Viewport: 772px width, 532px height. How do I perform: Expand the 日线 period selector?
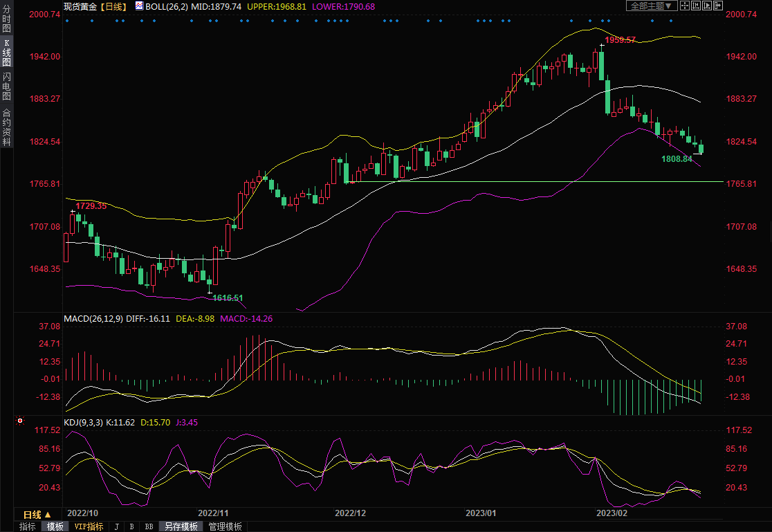tap(37, 515)
